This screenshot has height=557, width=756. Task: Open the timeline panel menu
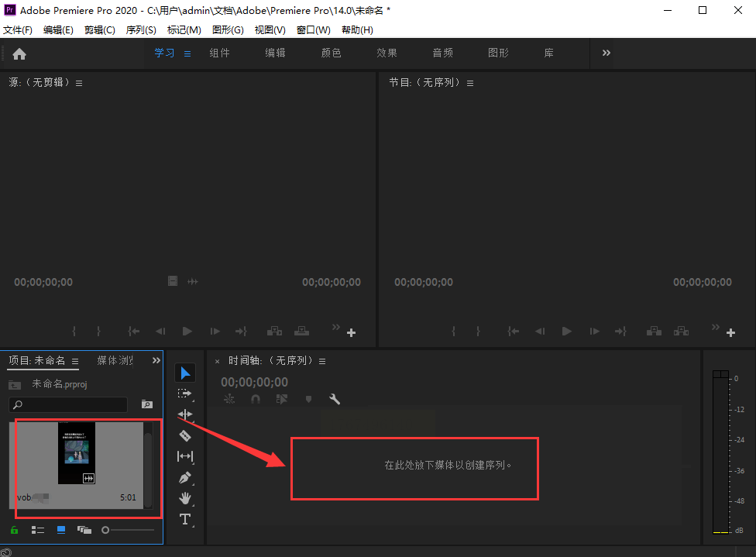[322, 361]
